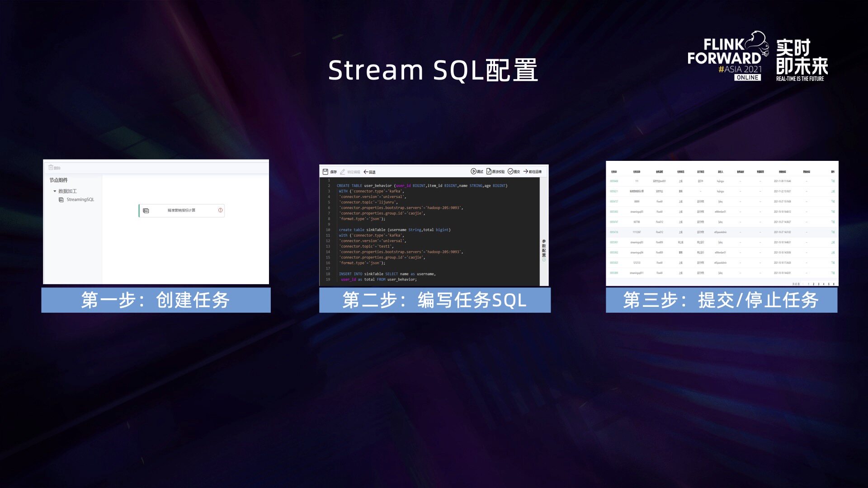The image size is (868, 488).
Task: Open first task ID link in table
Action: [613, 181]
